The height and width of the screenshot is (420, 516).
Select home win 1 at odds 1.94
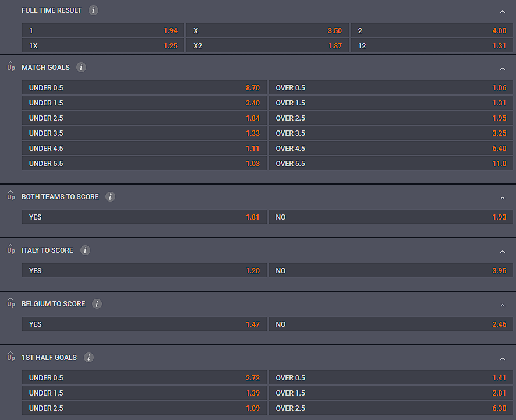103,30
